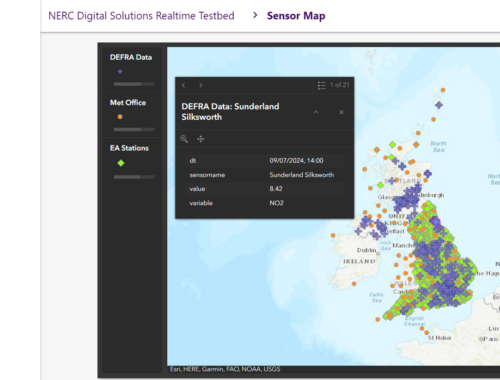This screenshot has height=380, width=500.
Task: Click the purple DEFRA marker in Shetland
Action: pyautogui.click(x=439, y=105)
